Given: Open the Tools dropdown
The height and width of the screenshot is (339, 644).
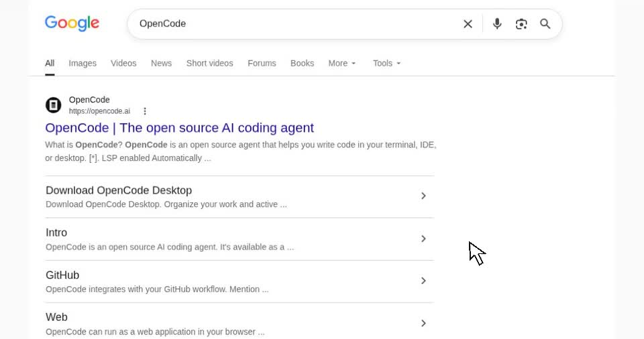Looking at the screenshot, I should [x=386, y=63].
